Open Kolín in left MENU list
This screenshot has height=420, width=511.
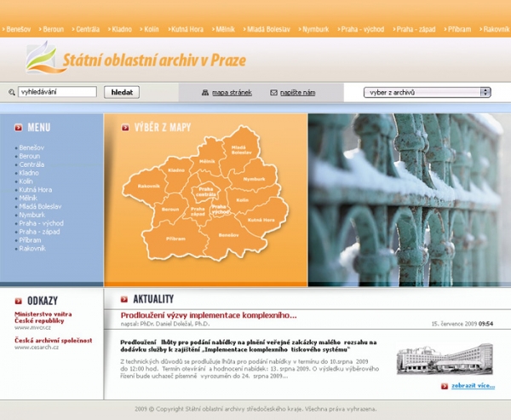coord(26,181)
